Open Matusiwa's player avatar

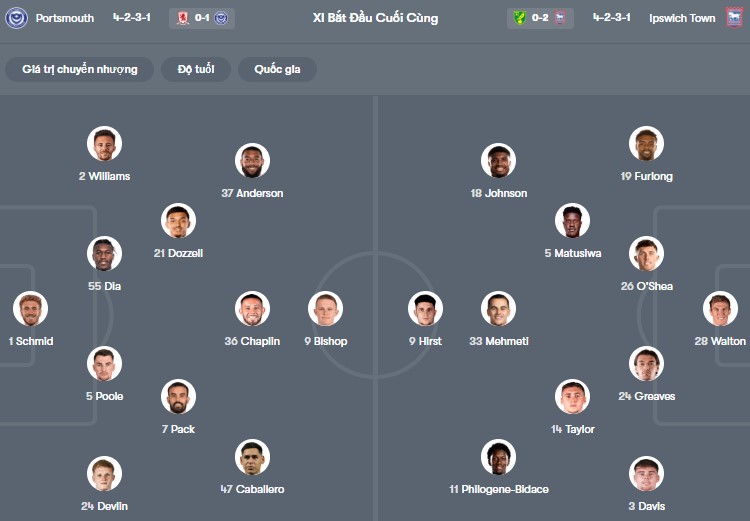[x=573, y=221]
